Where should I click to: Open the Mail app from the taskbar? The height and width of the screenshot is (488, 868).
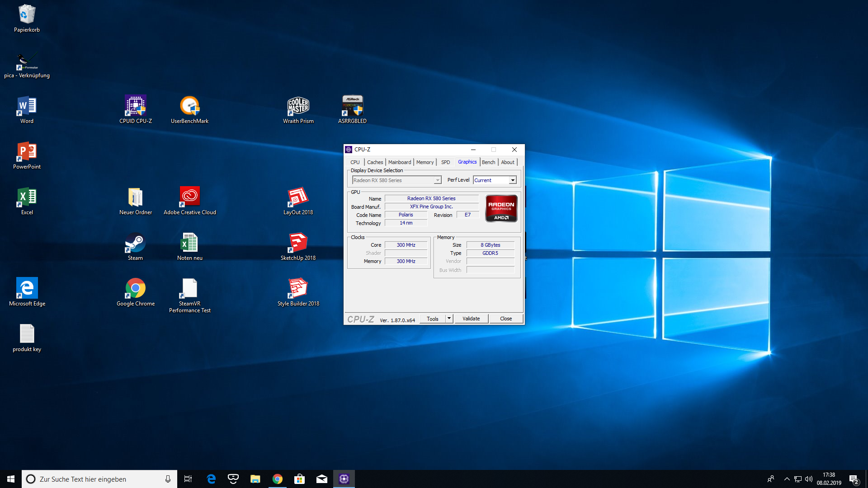(321, 479)
